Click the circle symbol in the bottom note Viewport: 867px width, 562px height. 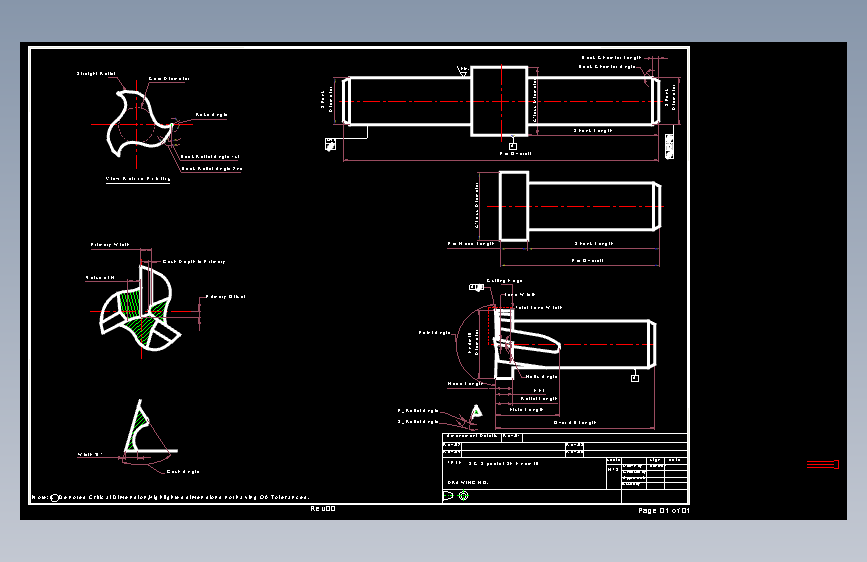click(x=55, y=498)
